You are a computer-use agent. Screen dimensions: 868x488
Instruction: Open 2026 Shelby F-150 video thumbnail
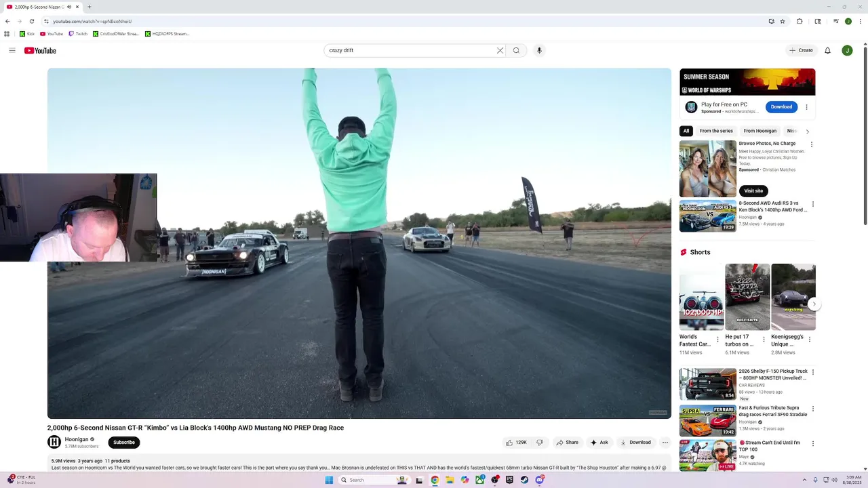pyautogui.click(x=708, y=384)
